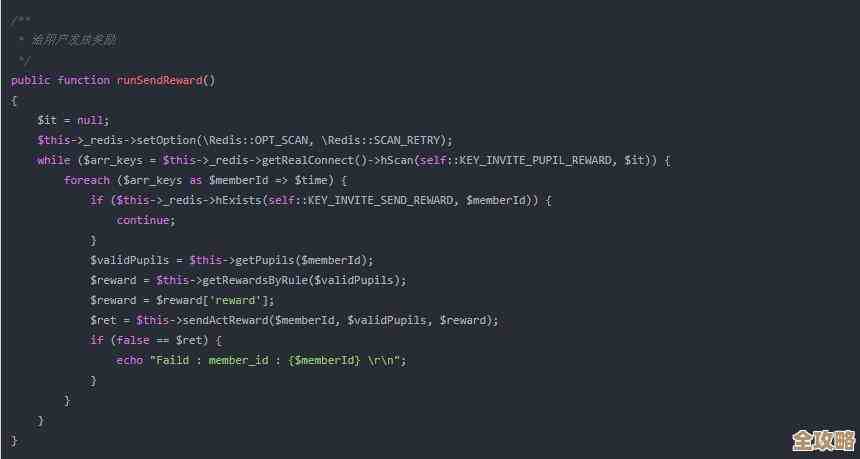Click the sendActReward method call
The width and height of the screenshot is (860, 459).
pos(225,320)
